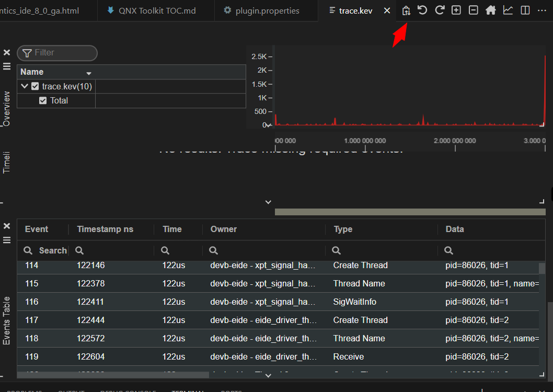The height and width of the screenshot is (392, 553).
Task: Click the export trace icon in toolbar
Action: point(406,10)
